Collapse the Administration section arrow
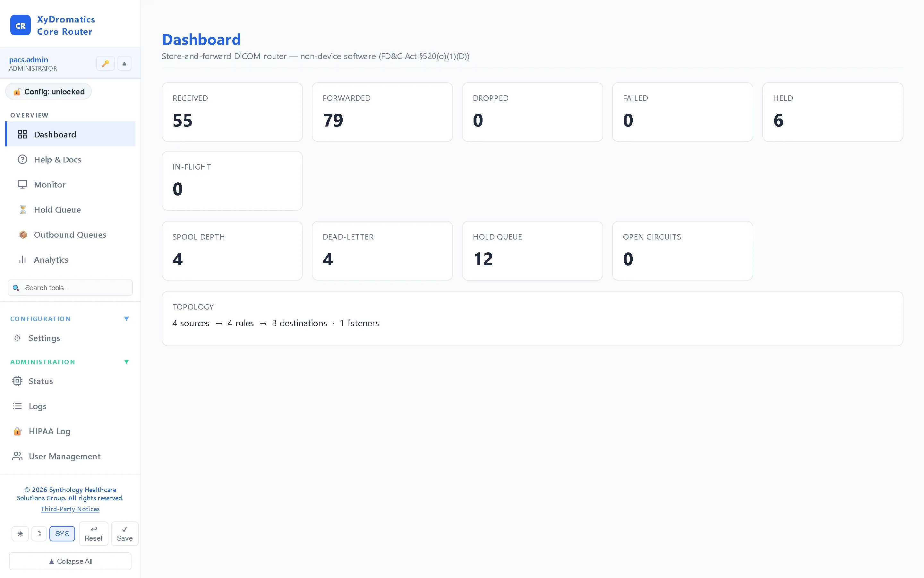 click(127, 362)
